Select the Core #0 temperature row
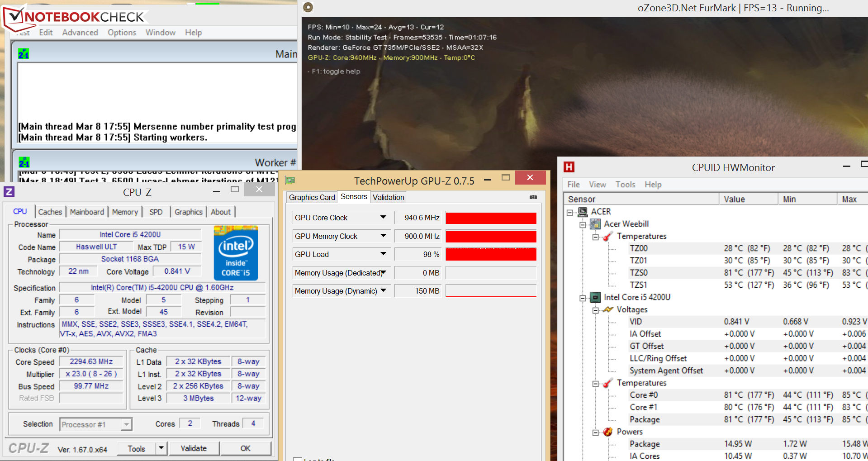This screenshot has height=461, width=868. tap(748, 395)
